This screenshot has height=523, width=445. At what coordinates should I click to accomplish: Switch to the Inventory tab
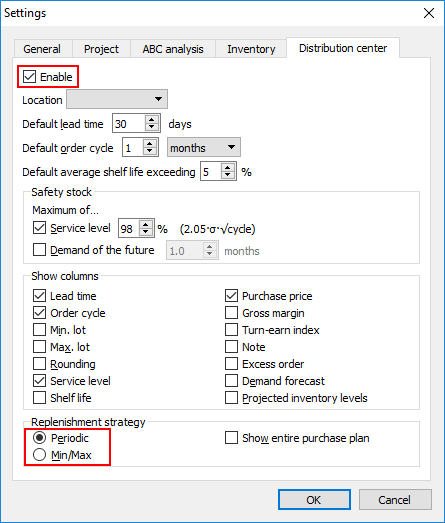pos(251,49)
